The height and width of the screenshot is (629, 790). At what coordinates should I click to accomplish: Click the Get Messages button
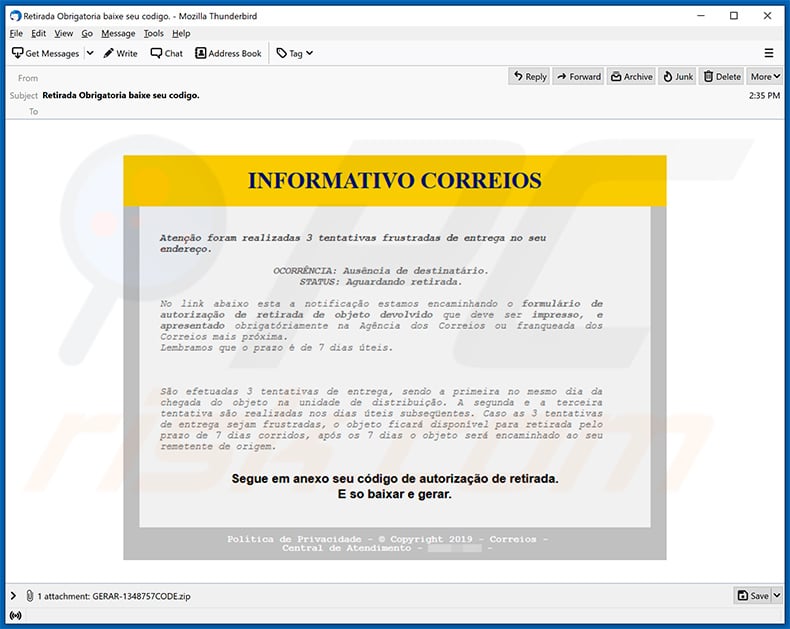pos(45,53)
